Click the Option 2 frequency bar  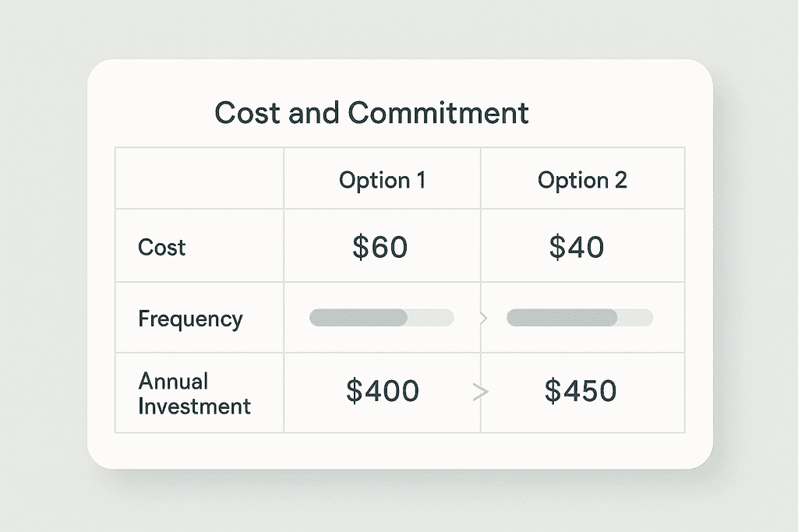coord(579,317)
